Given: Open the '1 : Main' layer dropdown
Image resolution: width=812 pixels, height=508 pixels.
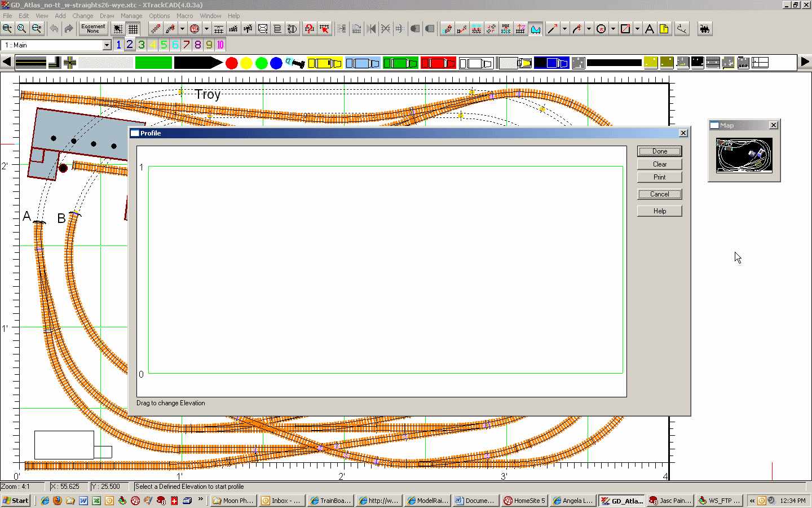Looking at the screenshot, I should [x=107, y=45].
